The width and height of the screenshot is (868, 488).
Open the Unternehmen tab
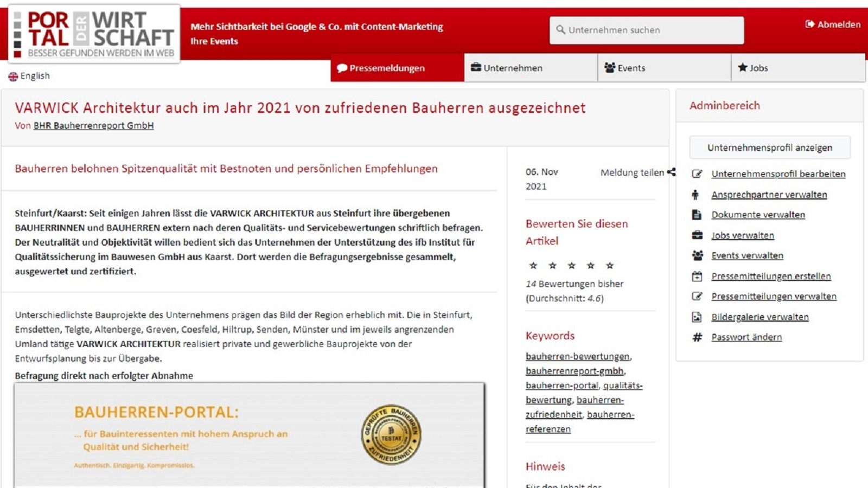[x=531, y=68]
